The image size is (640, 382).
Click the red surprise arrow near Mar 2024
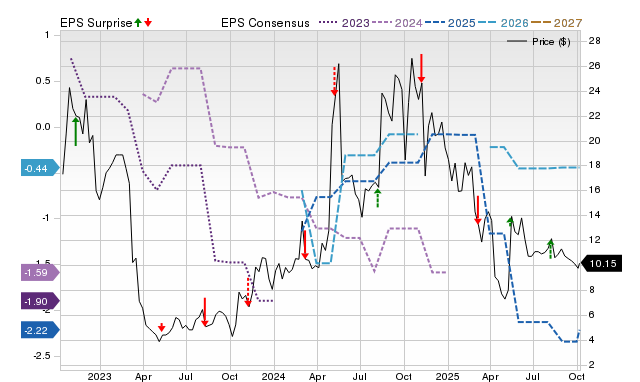(x=304, y=245)
